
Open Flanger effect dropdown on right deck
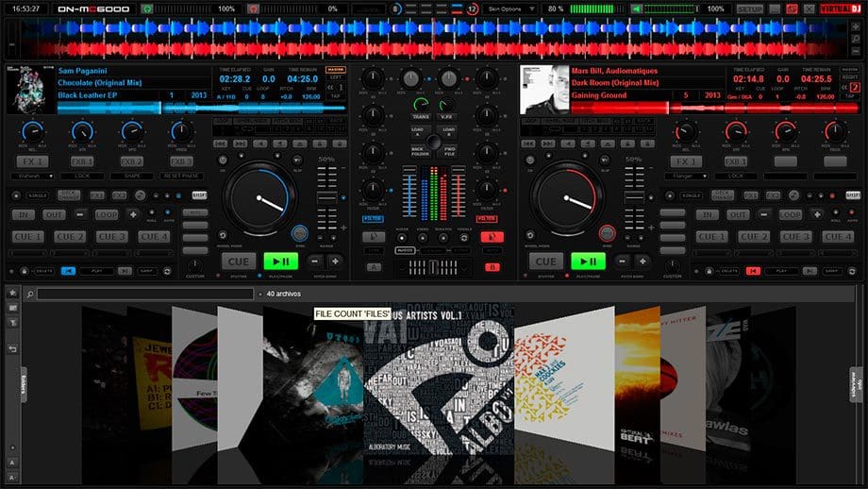click(x=685, y=176)
